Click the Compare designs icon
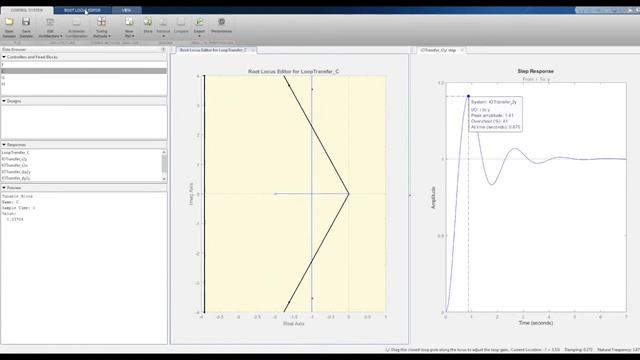Screen dimensions: 640x360 tap(181, 22)
